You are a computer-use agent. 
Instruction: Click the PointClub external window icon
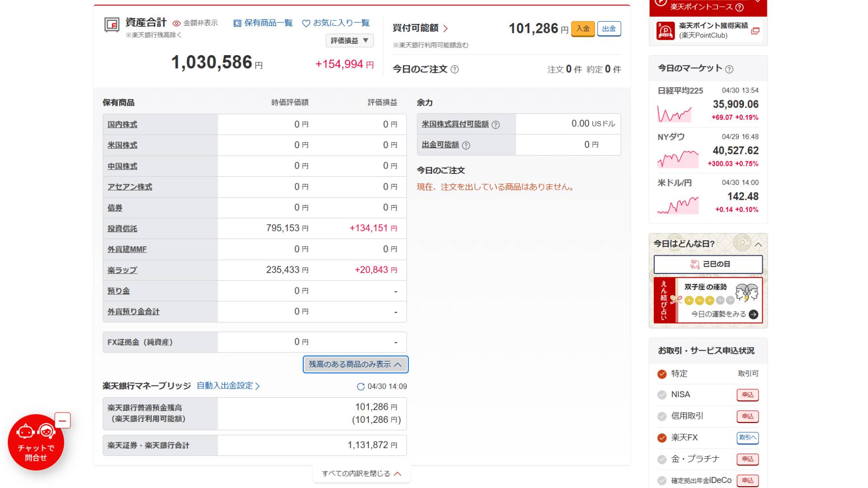pyautogui.click(x=755, y=31)
